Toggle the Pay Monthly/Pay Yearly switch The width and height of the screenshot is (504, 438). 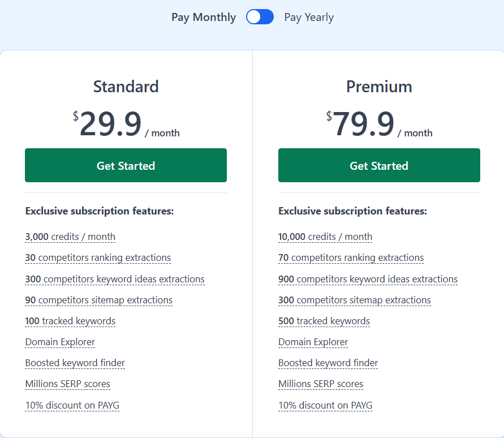(x=260, y=17)
